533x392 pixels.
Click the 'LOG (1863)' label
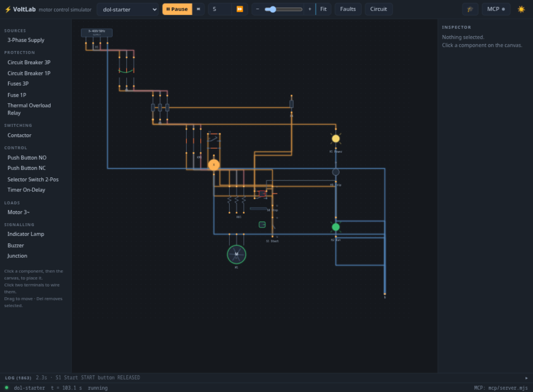coord(18,378)
